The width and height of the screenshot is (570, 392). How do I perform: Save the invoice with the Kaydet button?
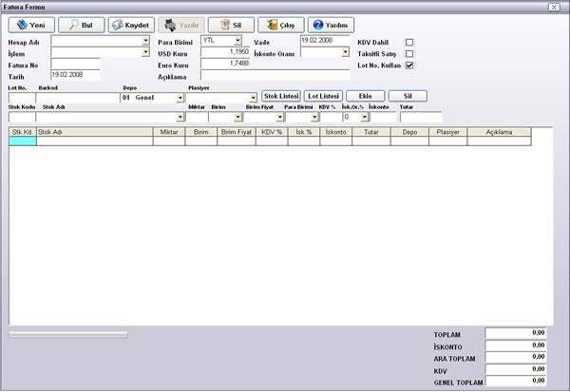(131, 25)
